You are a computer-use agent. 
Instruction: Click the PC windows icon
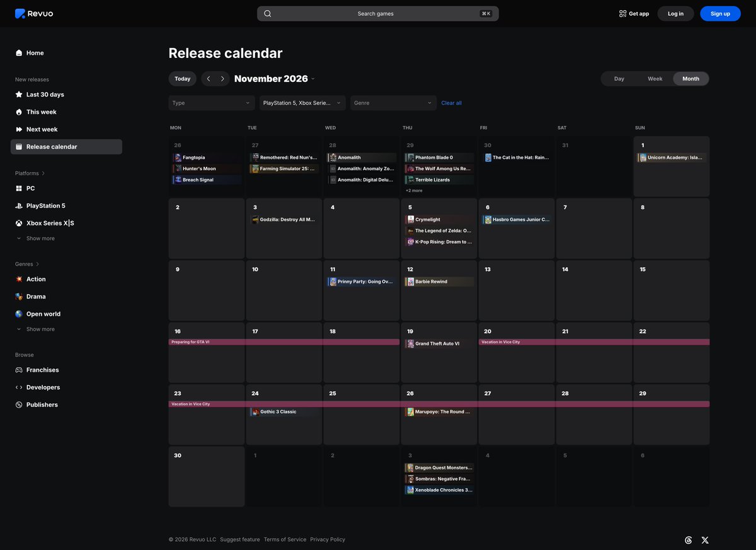19,188
